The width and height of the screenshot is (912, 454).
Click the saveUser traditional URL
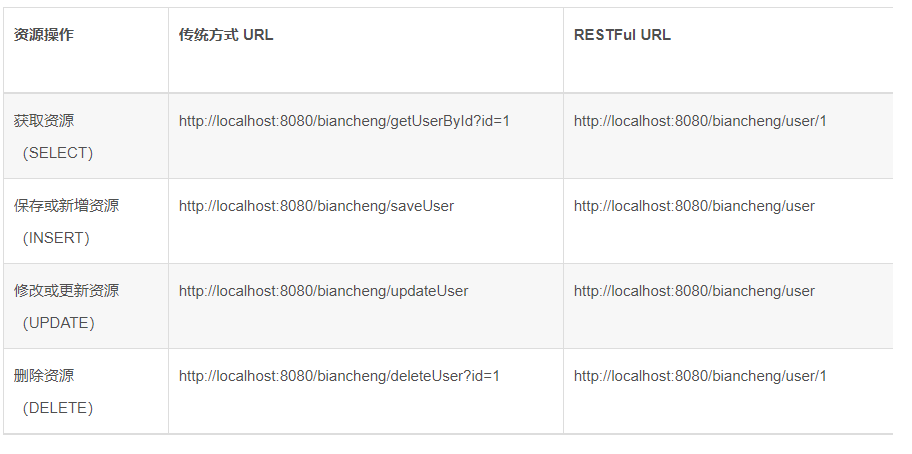pos(316,206)
